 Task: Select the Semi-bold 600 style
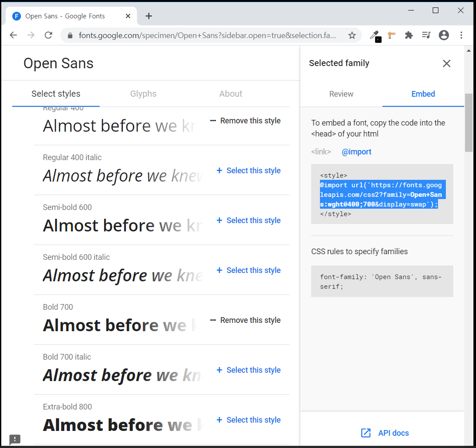click(249, 220)
